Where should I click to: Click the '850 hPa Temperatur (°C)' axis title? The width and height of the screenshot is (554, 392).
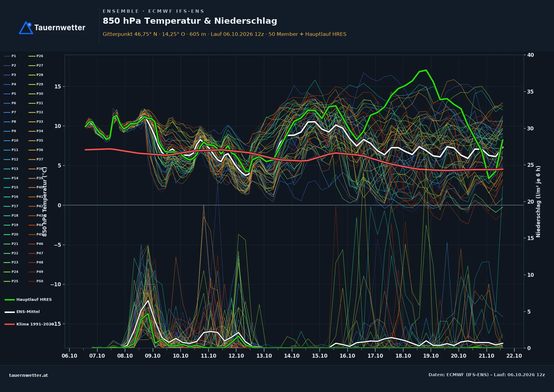tap(45, 202)
